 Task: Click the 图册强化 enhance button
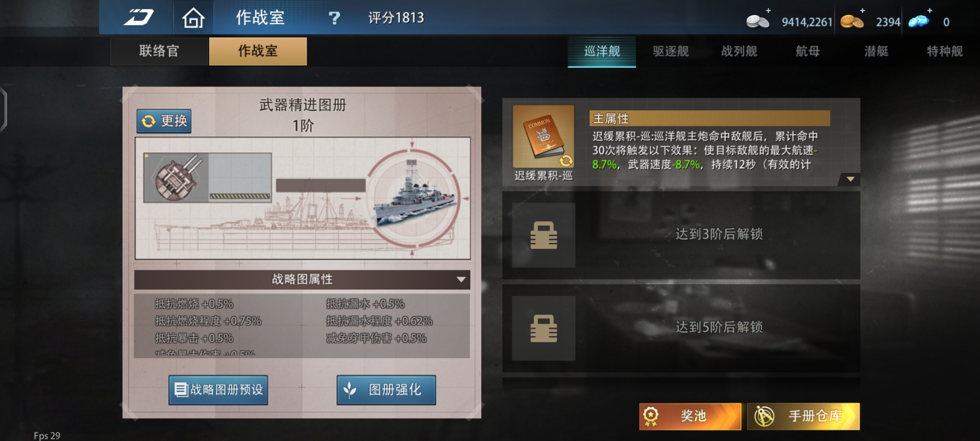pos(386,390)
